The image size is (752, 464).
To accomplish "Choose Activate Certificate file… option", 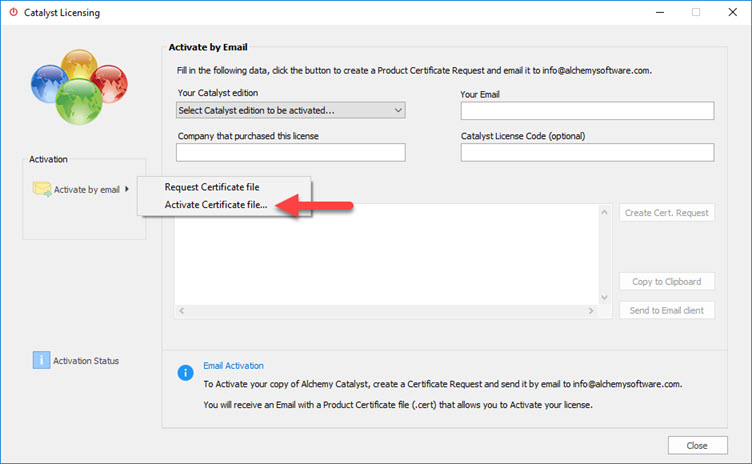I will pos(216,205).
